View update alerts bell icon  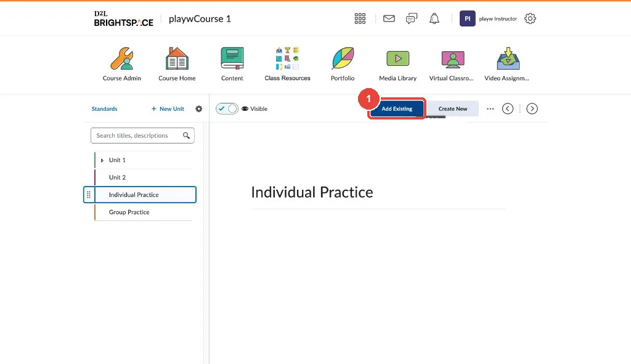point(434,18)
